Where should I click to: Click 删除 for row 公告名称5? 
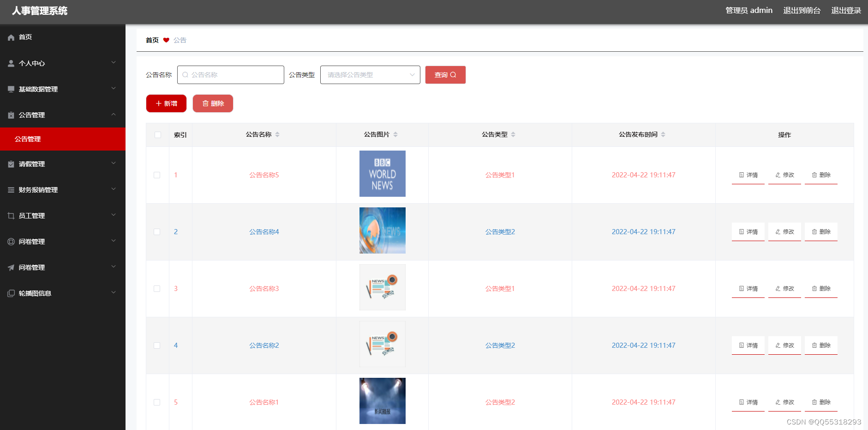point(821,175)
